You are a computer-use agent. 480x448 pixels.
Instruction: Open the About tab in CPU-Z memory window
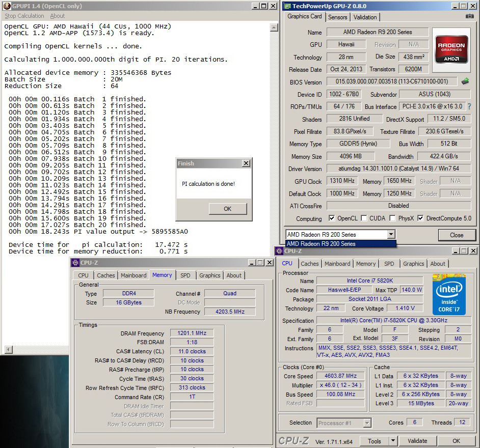234,275
